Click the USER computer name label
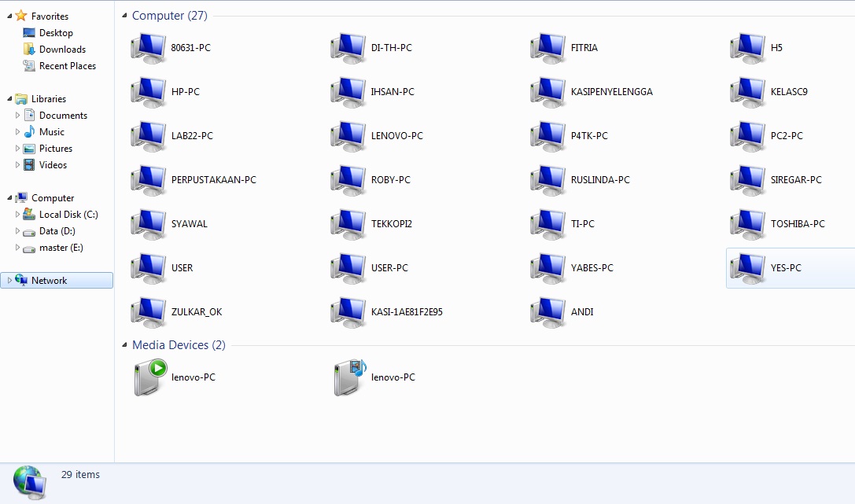 [x=182, y=268]
